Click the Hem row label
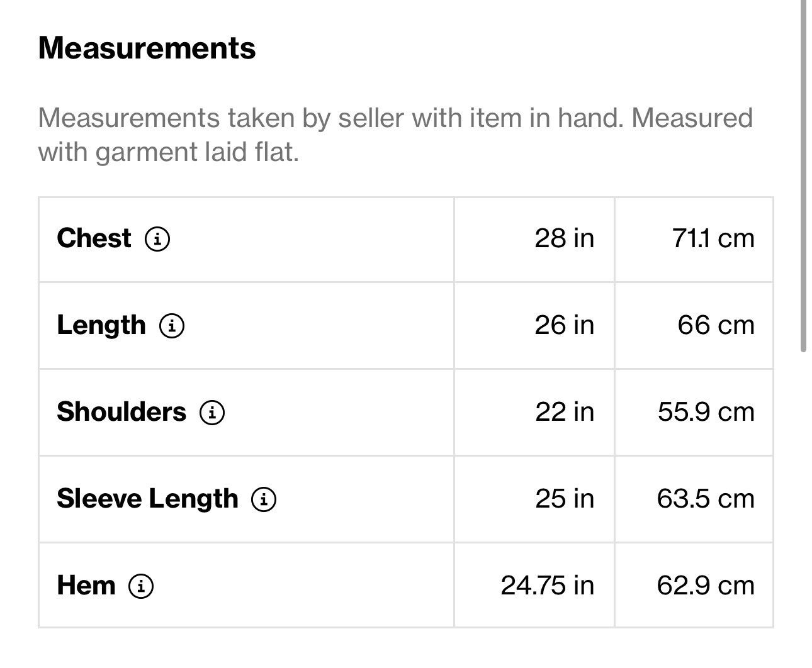Viewport: 812px width, 668px height. coord(86,586)
